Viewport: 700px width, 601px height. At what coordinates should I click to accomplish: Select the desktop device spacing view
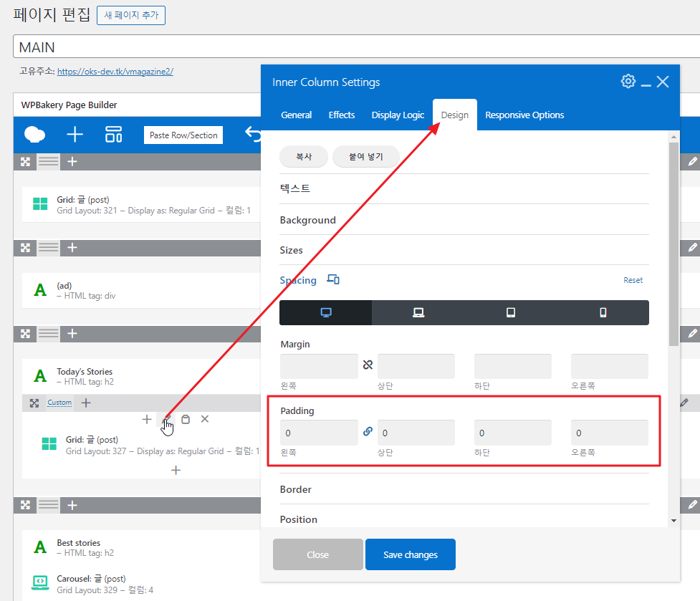tap(326, 312)
